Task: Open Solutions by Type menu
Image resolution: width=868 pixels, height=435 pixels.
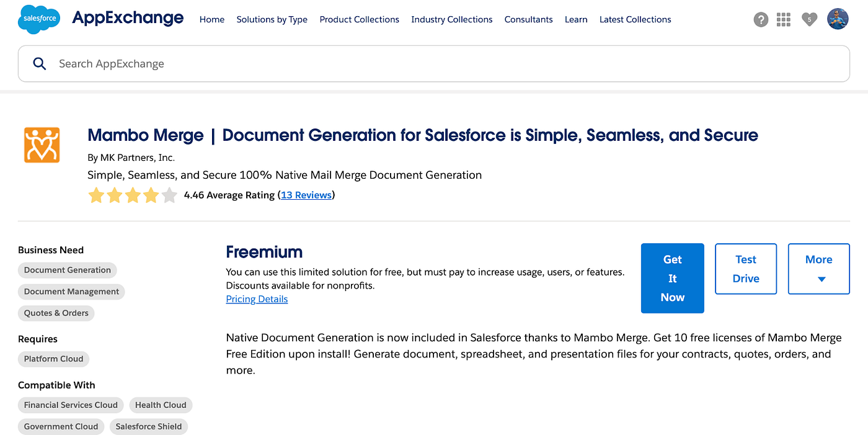Action: pyautogui.click(x=272, y=19)
